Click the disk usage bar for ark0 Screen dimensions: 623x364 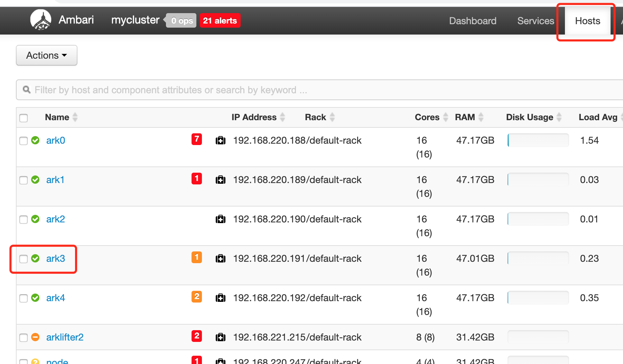(x=538, y=140)
